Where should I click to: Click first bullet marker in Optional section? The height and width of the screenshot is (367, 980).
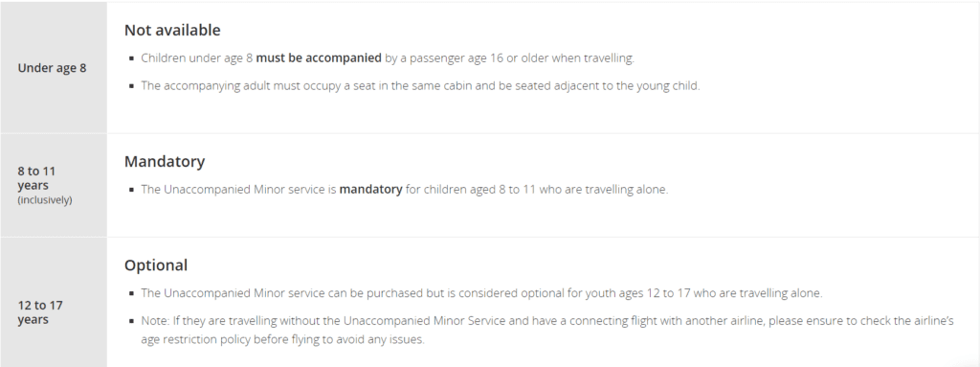pos(132,293)
